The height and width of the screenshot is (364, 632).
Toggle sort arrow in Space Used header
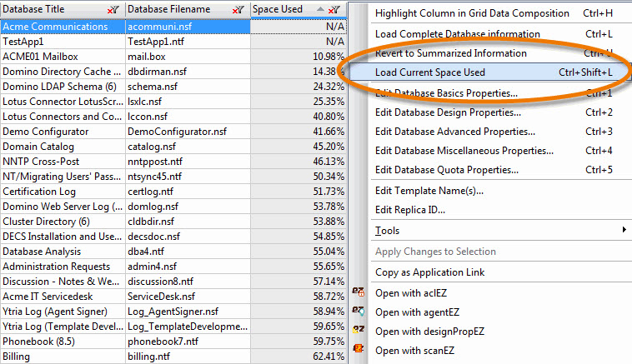click(x=320, y=9)
